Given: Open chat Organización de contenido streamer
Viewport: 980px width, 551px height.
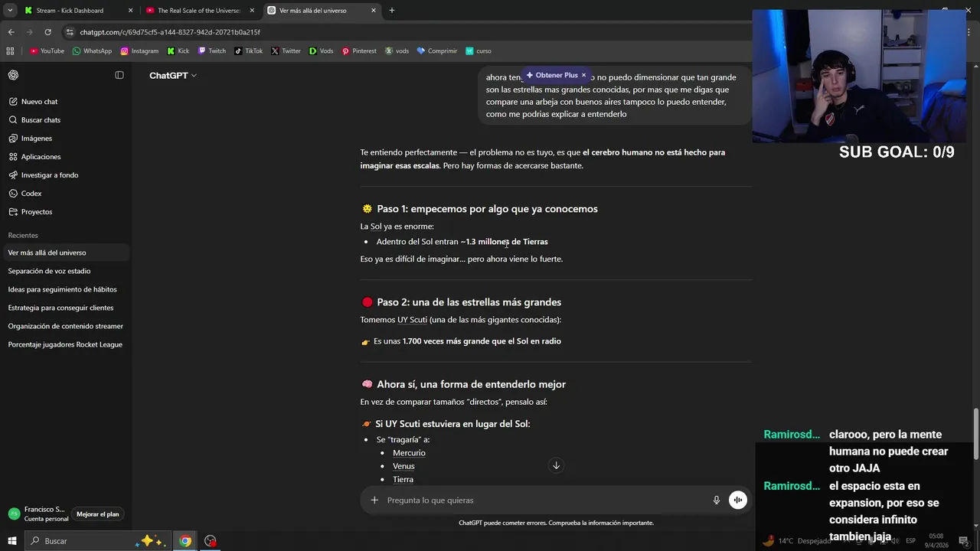Looking at the screenshot, I should pos(66,326).
